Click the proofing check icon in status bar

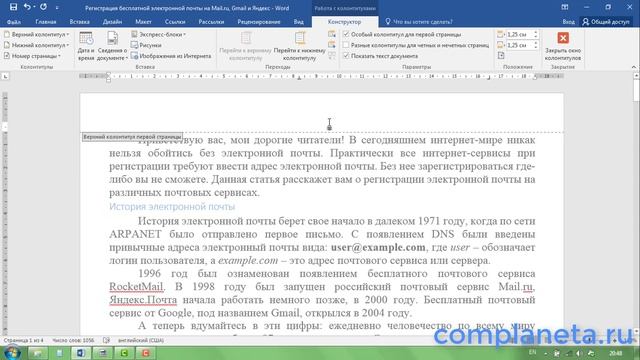click(106, 340)
